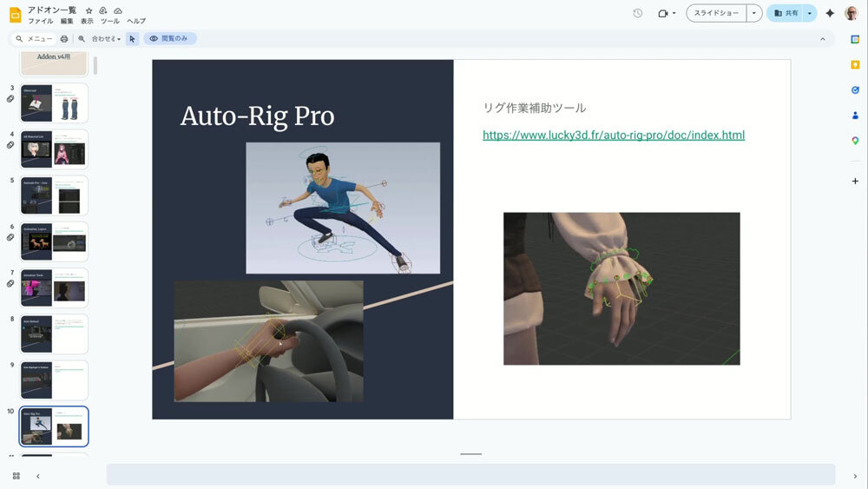Open the lucky3d.fr Auto-Rig Pro doc link

coord(613,135)
